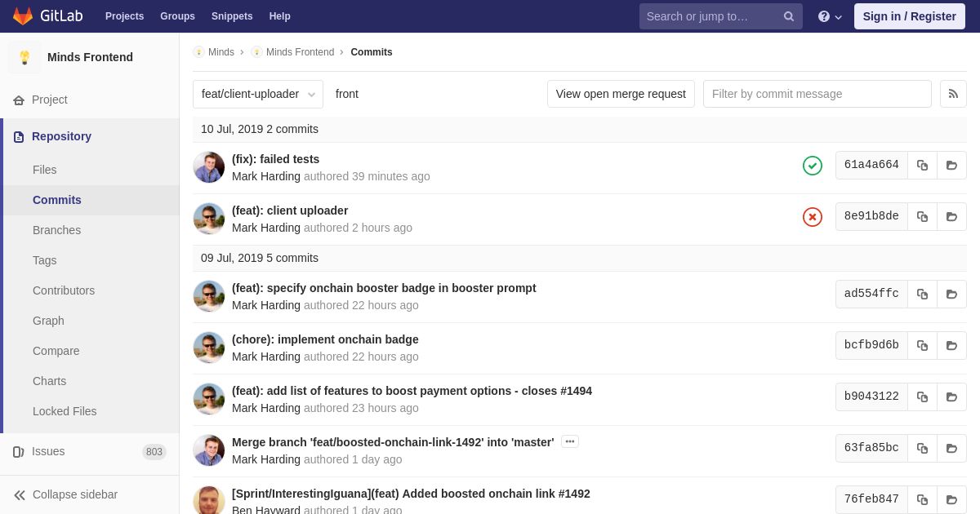Viewport: 980px width, 514px height.
Task: Copy commit SHA bcfb9d6b
Action: coord(922,345)
